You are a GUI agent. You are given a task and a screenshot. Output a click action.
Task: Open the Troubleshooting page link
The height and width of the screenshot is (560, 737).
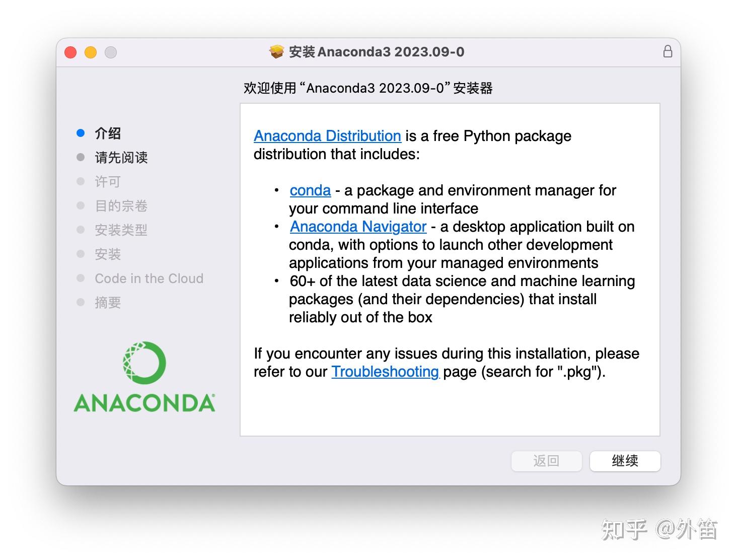(385, 372)
